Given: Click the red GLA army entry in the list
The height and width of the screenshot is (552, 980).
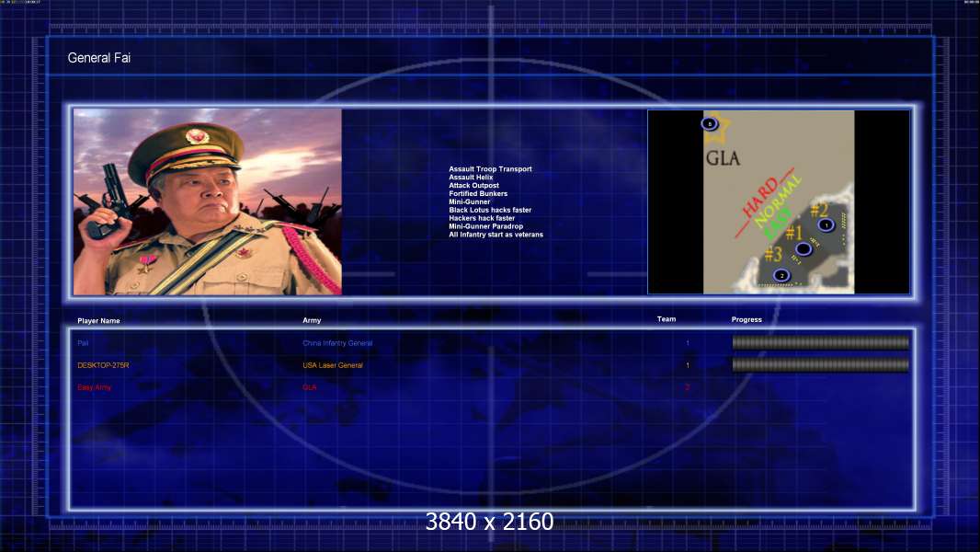Looking at the screenshot, I should (x=310, y=387).
